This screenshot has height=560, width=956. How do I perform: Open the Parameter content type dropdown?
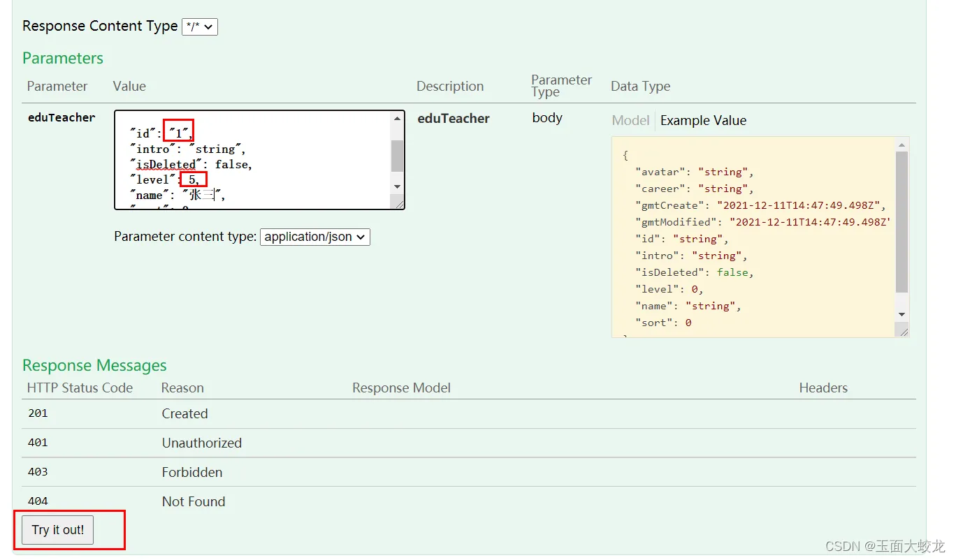[x=314, y=237]
